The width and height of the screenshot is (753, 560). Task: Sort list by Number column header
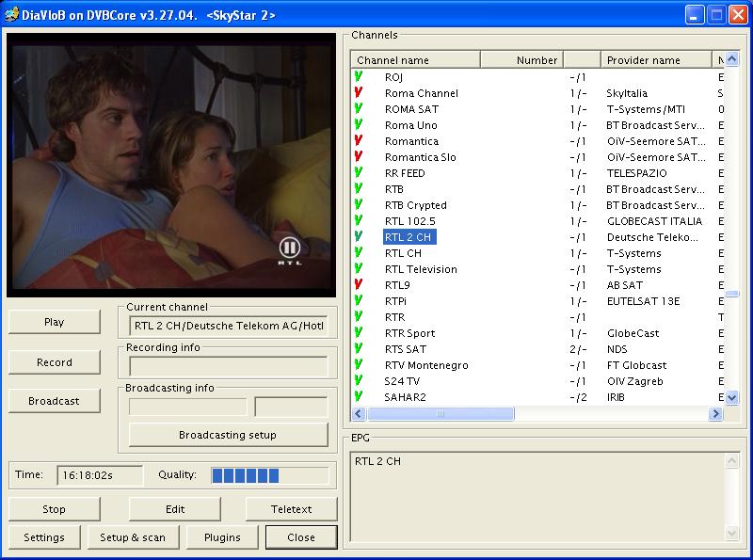click(x=521, y=60)
